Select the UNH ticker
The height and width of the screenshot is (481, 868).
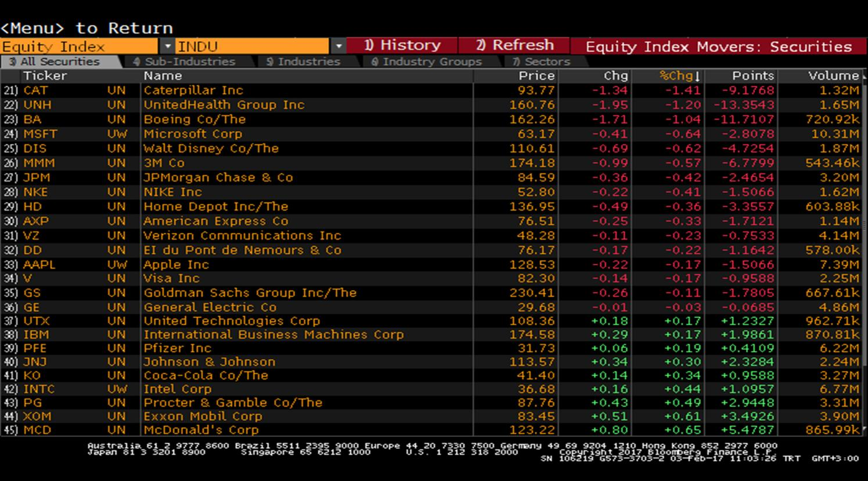coord(37,105)
